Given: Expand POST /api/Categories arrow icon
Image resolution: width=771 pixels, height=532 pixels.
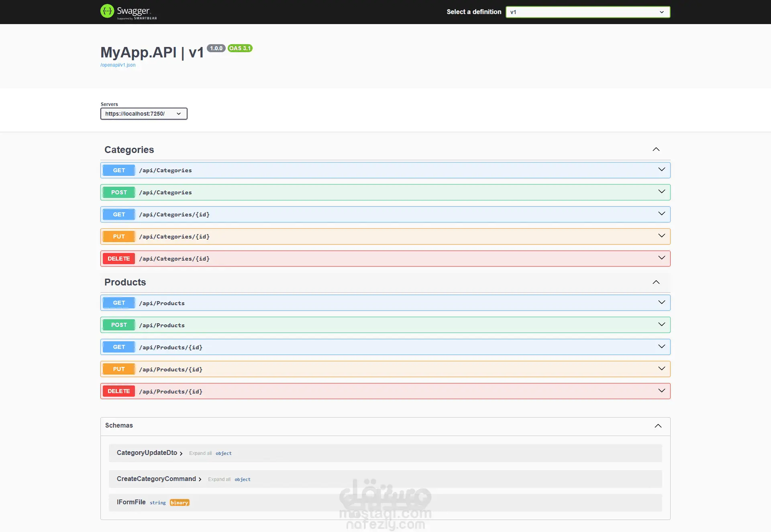Looking at the screenshot, I should (661, 192).
